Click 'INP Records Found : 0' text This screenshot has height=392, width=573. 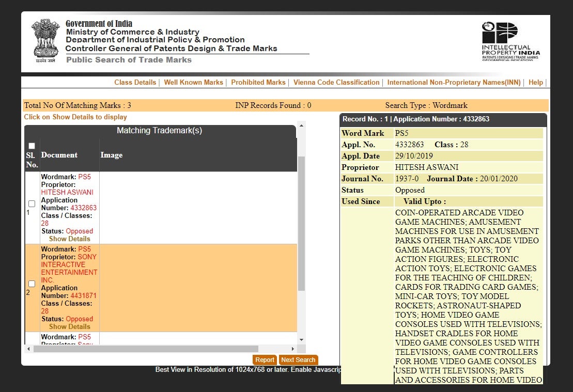tap(273, 105)
